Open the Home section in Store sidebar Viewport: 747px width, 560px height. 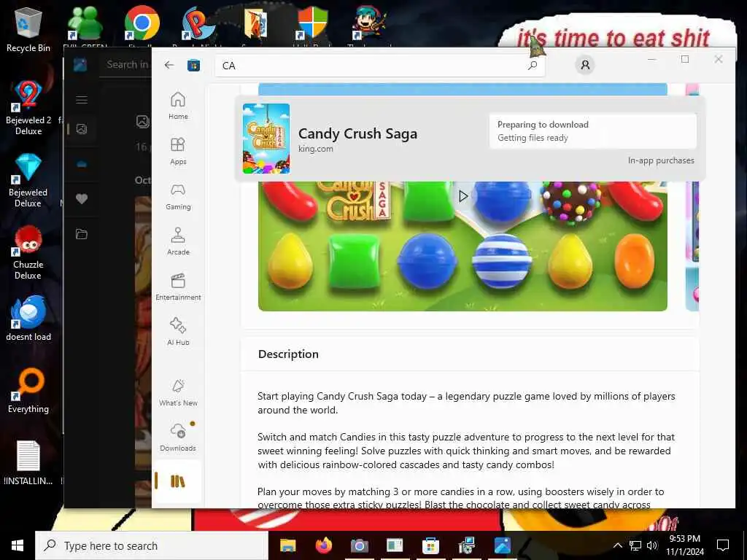point(178,105)
